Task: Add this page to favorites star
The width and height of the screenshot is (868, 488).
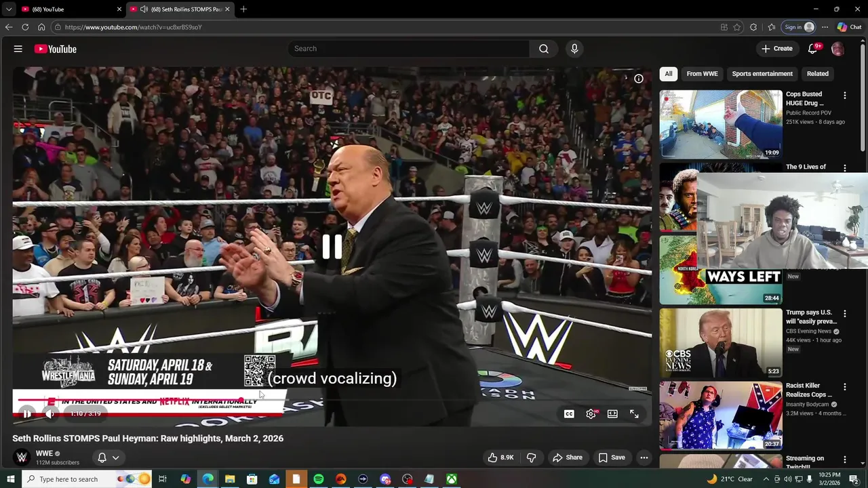Action: pos(737,27)
